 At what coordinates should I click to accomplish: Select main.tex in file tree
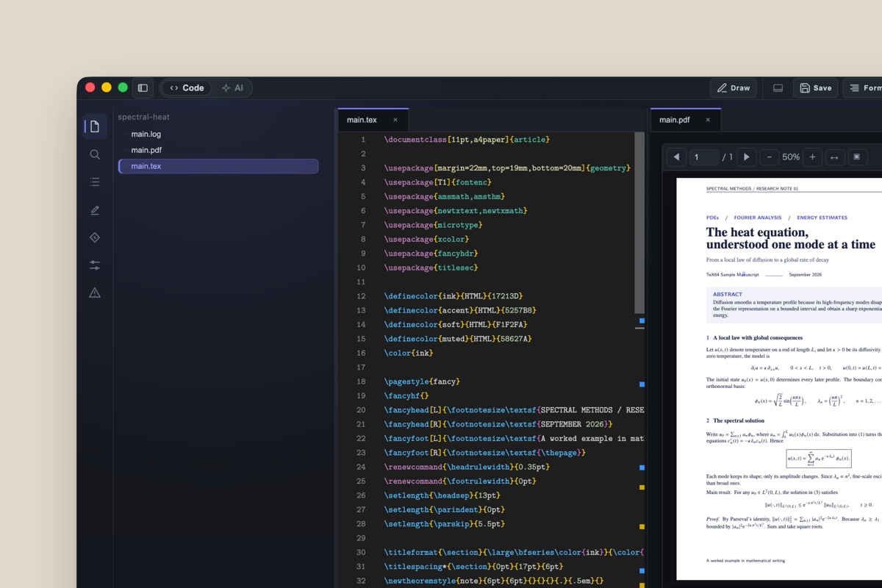coord(218,166)
